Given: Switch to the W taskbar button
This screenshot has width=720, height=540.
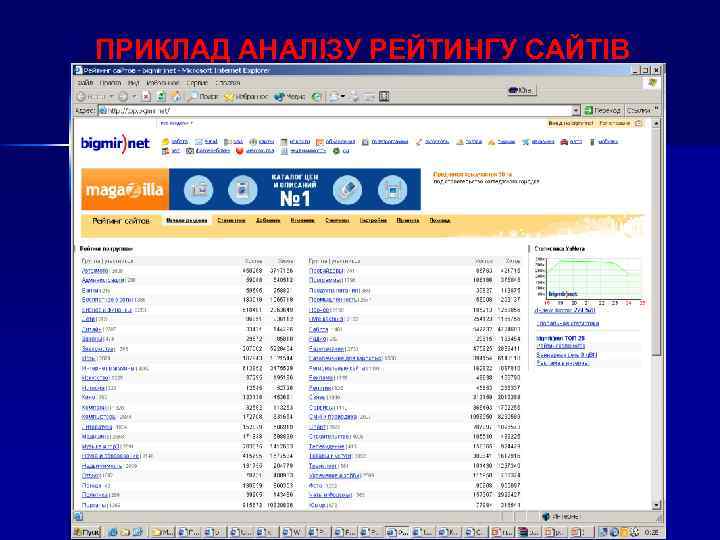Looking at the screenshot, I should pos(292,532).
